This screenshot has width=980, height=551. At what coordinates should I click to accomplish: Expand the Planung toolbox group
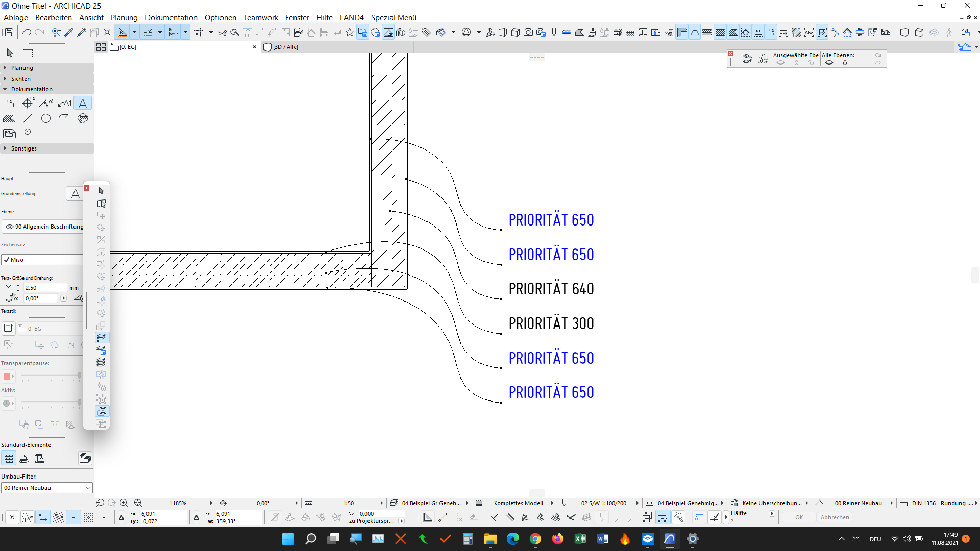click(6, 68)
